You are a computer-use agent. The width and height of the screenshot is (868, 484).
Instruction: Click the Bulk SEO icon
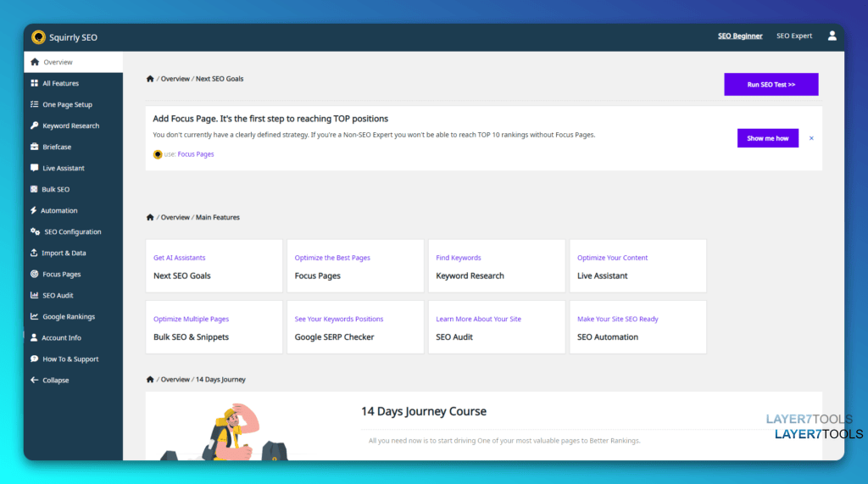point(34,189)
